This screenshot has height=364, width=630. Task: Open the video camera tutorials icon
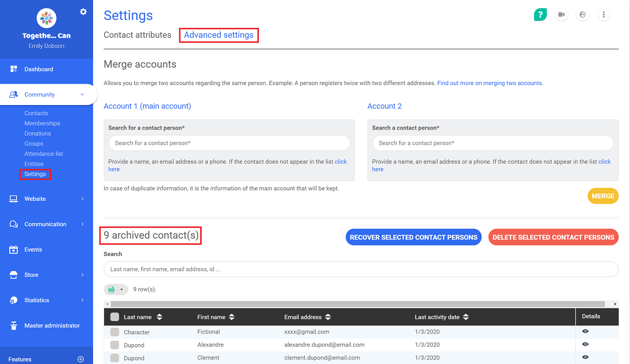tap(562, 15)
